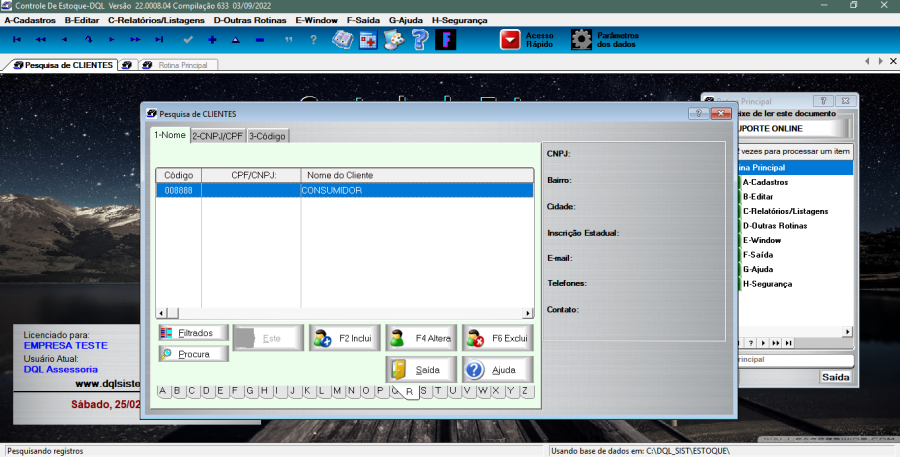Open the D-Outras Rotinas menu
The image size is (900, 457).
250,20
